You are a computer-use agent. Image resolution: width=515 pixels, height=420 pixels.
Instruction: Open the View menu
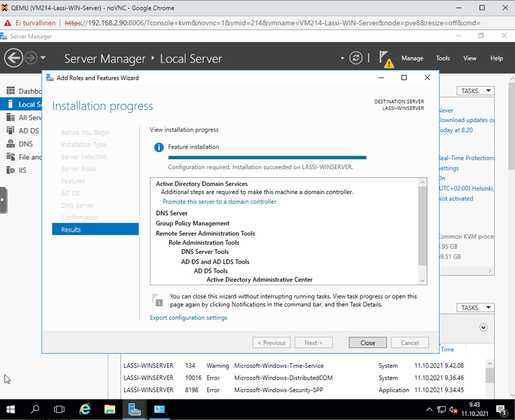[470, 58]
